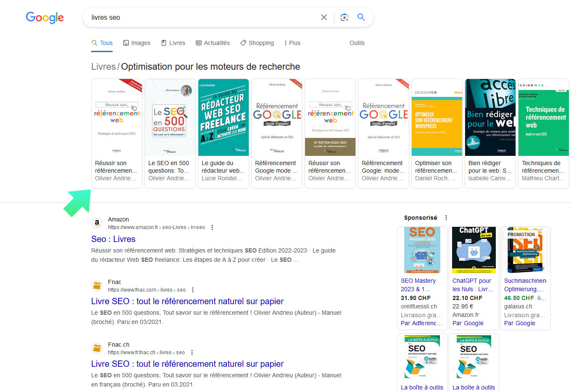
Task: Click the 'SEO Mastery 2023' product image
Action: click(422, 250)
